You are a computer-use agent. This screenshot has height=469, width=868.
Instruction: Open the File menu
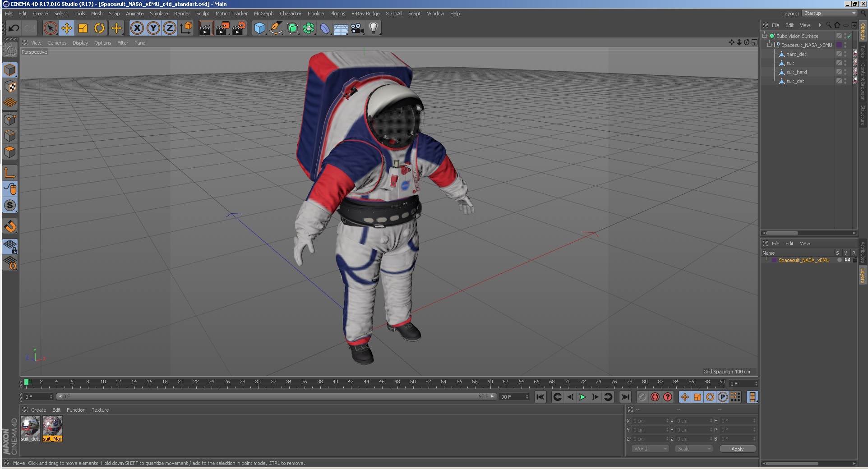pos(9,14)
